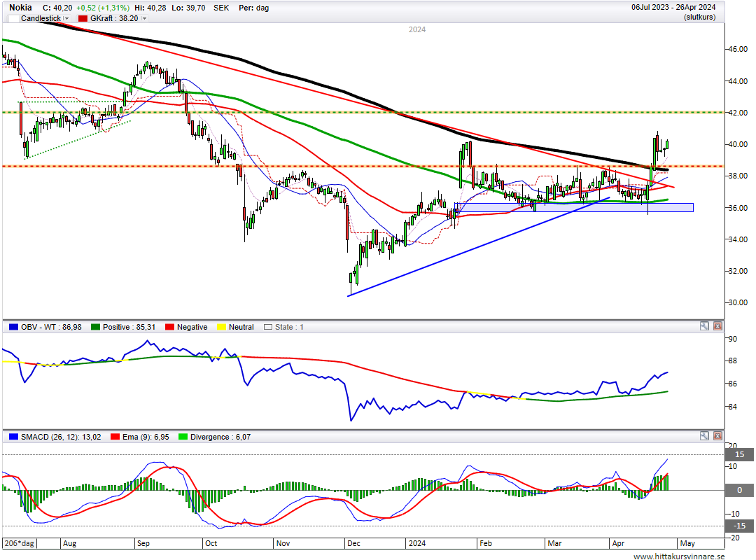The height and width of the screenshot is (560, 756).
Task: Click the Per: dag period label
Action: tap(253, 8)
